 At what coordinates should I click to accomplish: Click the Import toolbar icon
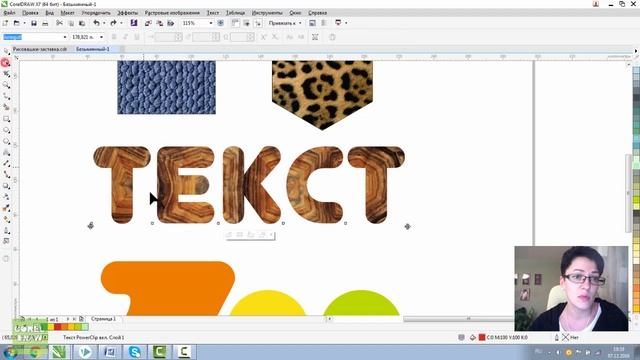tap(148, 23)
